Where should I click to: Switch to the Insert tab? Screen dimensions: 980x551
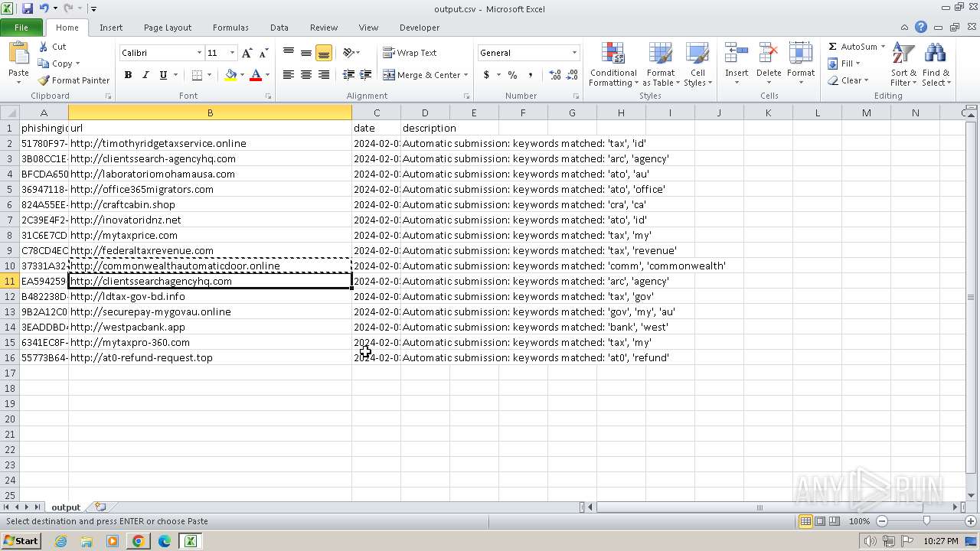point(111,28)
